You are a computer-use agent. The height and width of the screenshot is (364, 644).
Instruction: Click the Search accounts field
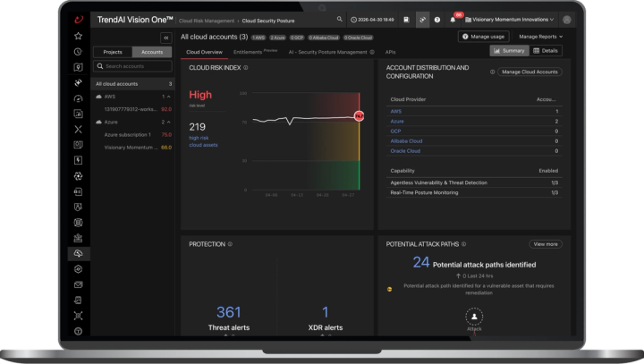[x=132, y=66]
